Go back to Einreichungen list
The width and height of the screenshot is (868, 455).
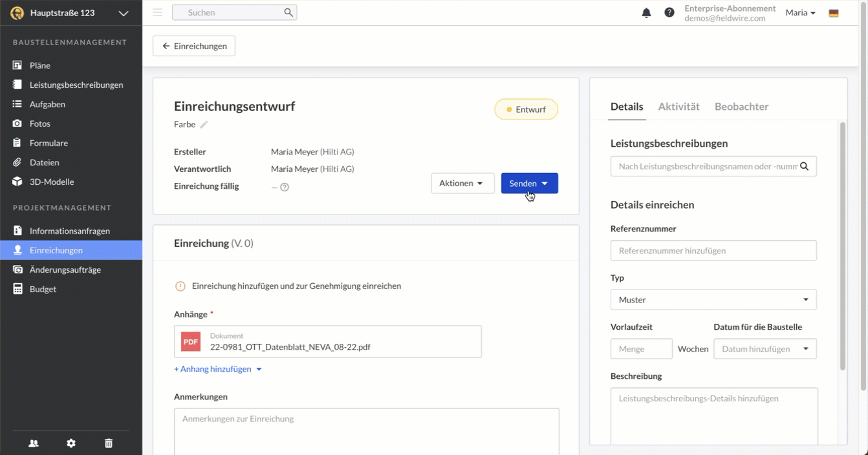point(194,47)
